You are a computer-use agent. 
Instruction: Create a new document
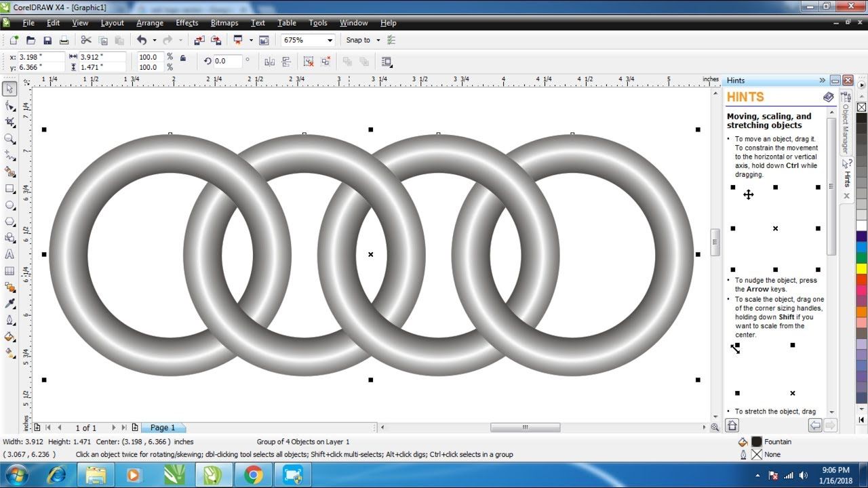(x=14, y=41)
